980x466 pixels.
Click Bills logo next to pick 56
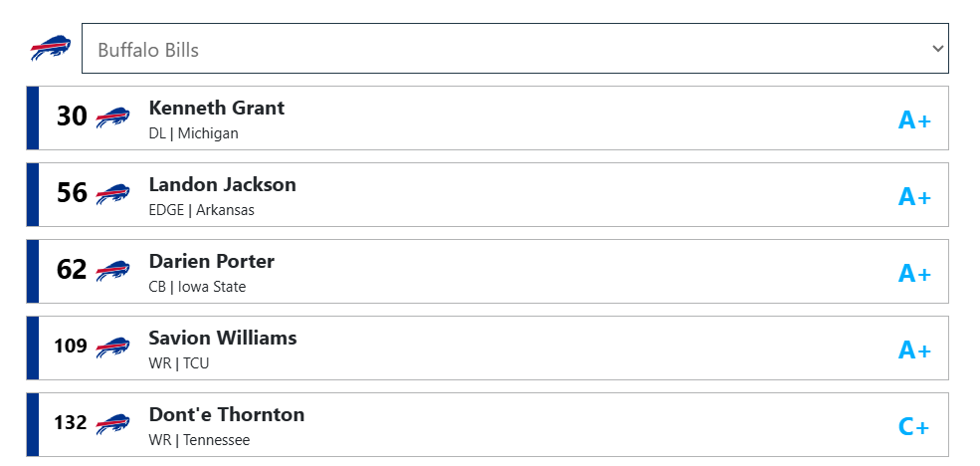112,194
